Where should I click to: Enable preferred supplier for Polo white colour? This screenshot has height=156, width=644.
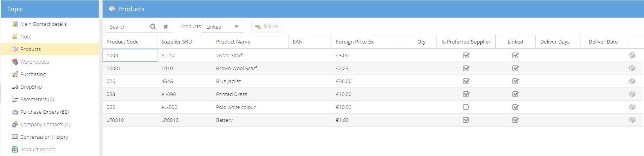pos(466,107)
